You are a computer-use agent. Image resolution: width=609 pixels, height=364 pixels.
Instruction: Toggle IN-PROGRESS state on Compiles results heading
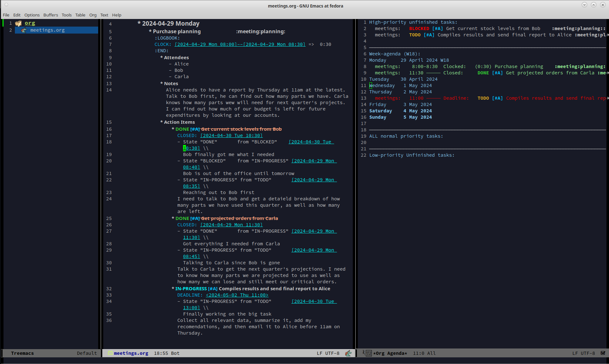pyautogui.click(x=191, y=289)
